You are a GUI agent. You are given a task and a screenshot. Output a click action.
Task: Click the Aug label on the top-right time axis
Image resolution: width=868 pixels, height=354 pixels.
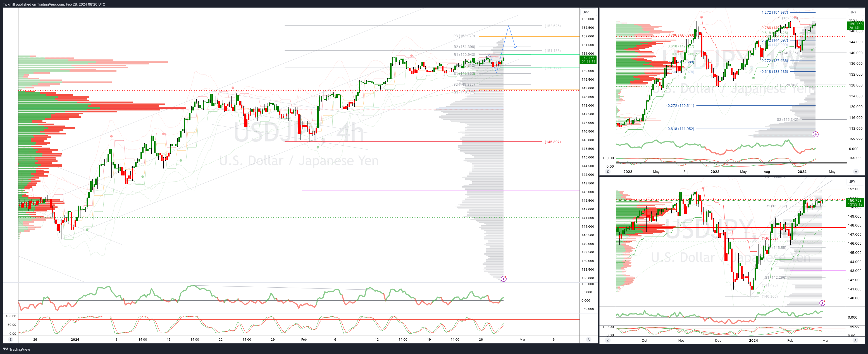pyautogui.click(x=767, y=172)
